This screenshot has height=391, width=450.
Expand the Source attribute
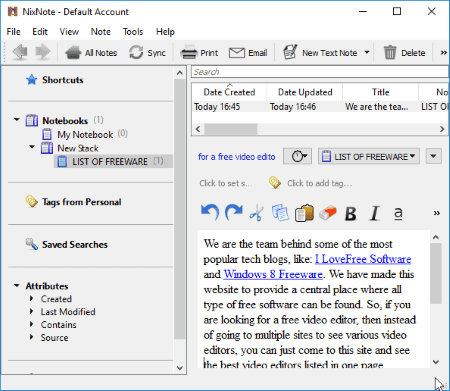coord(31,337)
